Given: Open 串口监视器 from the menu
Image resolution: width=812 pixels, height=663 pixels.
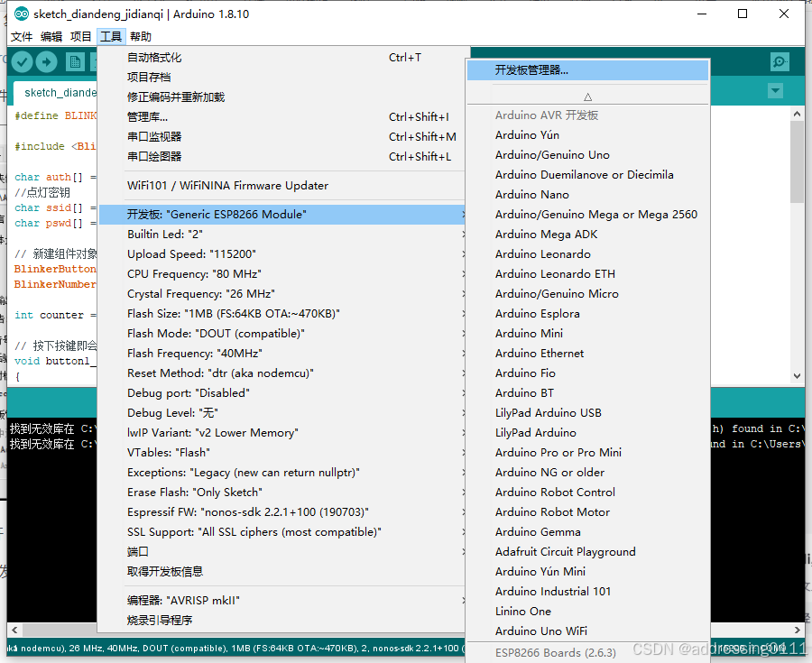Looking at the screenshot, I should click(281, 136).
